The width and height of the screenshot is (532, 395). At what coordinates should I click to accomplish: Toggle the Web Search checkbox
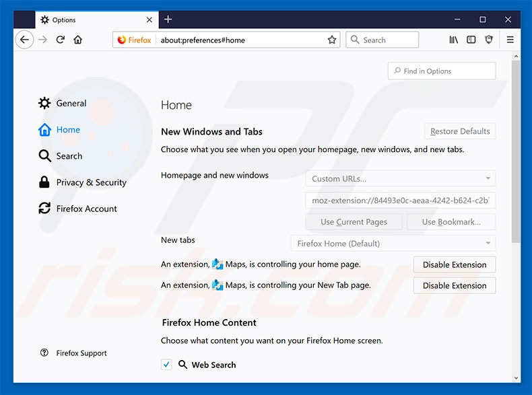coord(166,365)
